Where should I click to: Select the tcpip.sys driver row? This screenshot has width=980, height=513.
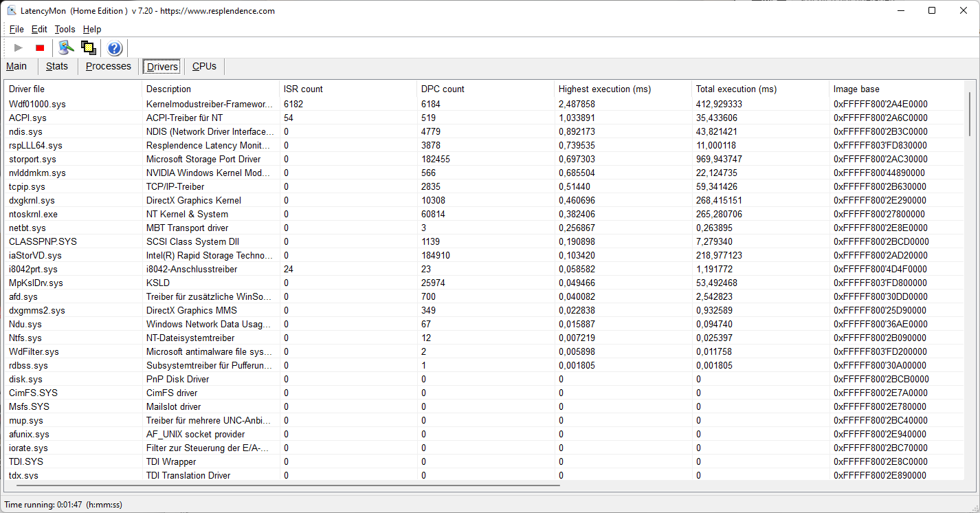pos(485,186)
